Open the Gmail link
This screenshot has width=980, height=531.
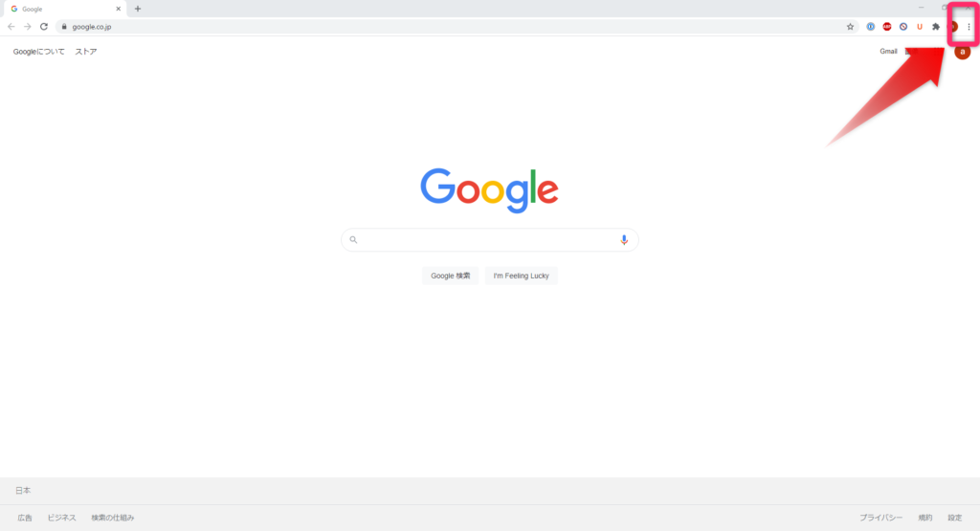888,52
